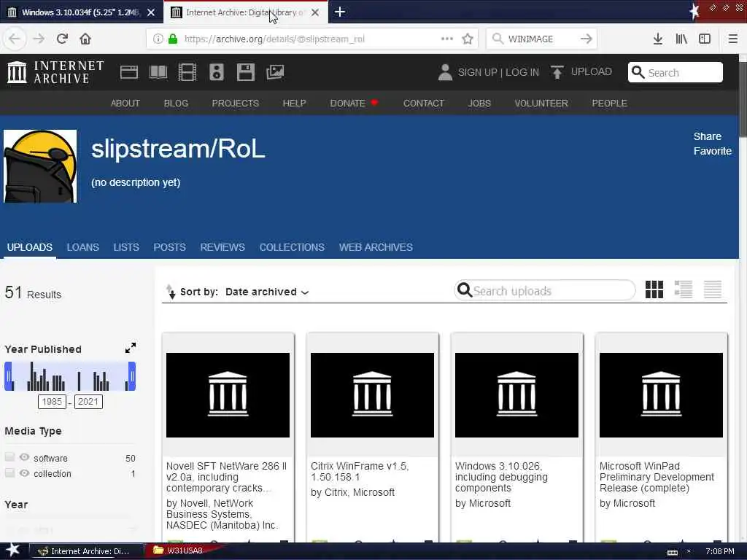Show only software via eye icon
Screen dimensions: 747x560
coord(24,457)
